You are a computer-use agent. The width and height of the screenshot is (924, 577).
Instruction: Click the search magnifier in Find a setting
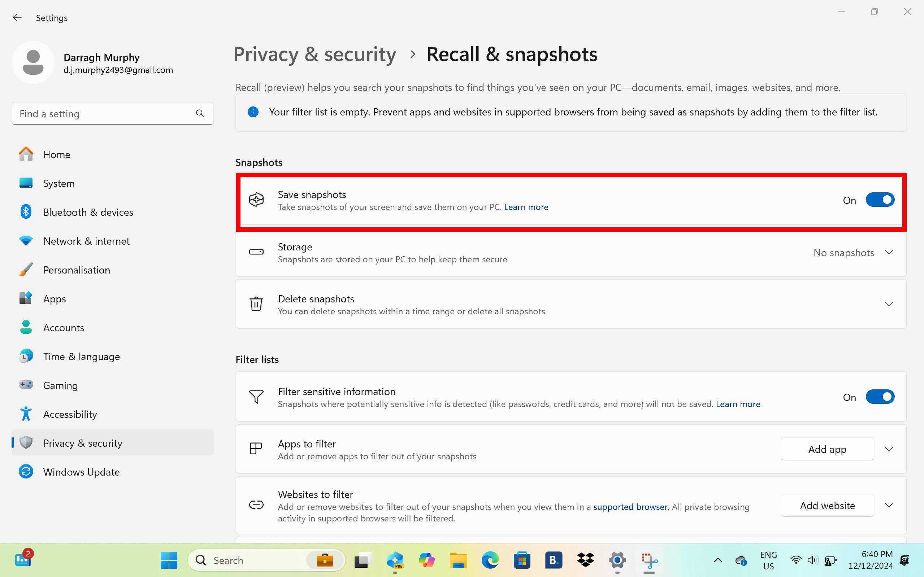200,113
